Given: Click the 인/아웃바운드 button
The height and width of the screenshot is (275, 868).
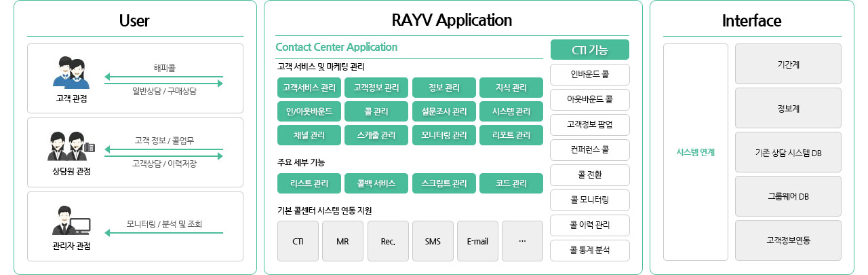Looking at the screenshot, I should pyautogui.click(x=309, y=111).
